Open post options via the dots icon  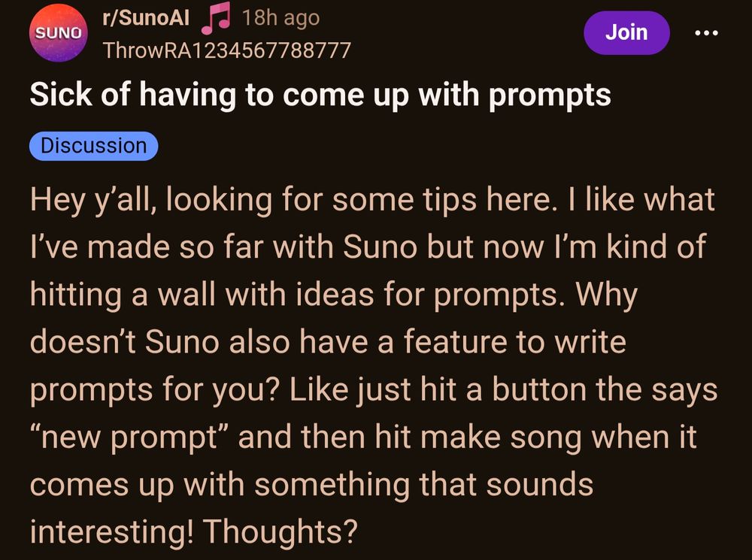[x=705, y=33]
